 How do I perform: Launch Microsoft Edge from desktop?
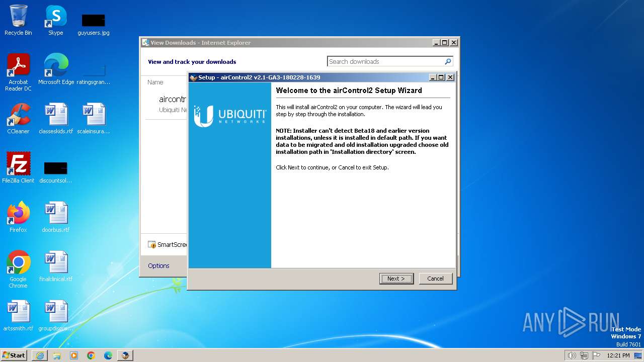point(56,69)
